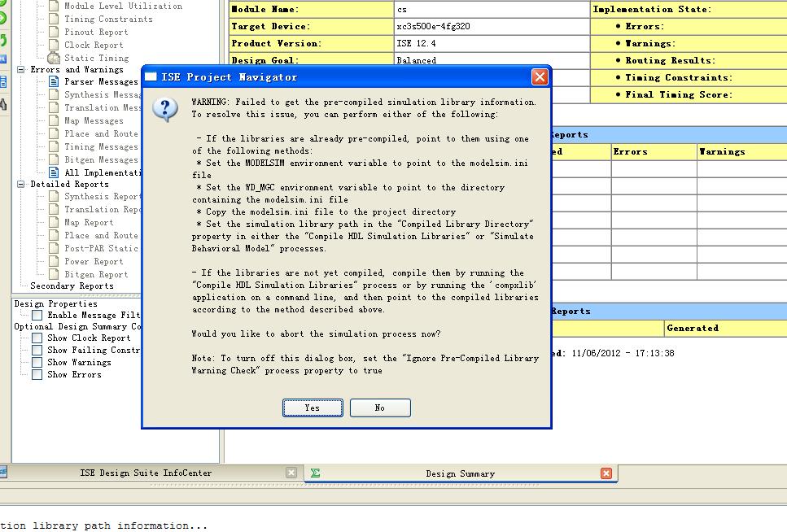Click the Static Timing report icon

coord(54,59)
